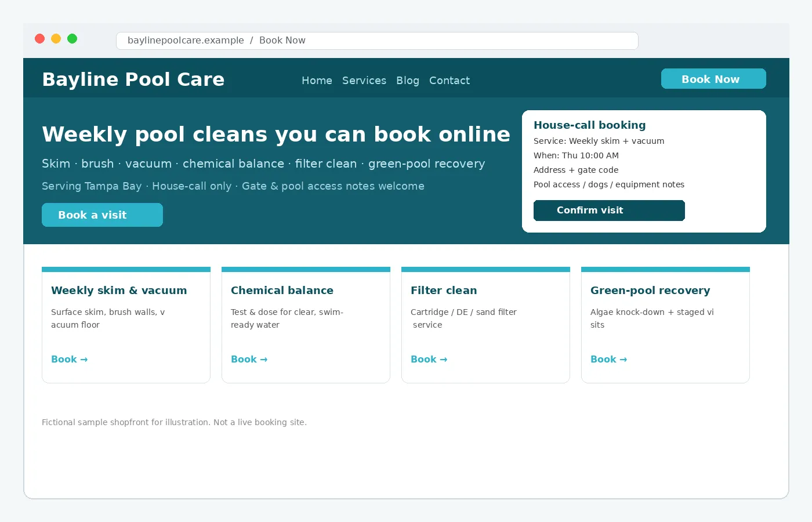
Task: Click the Surface skim, brush walls description
Action: 108,318
